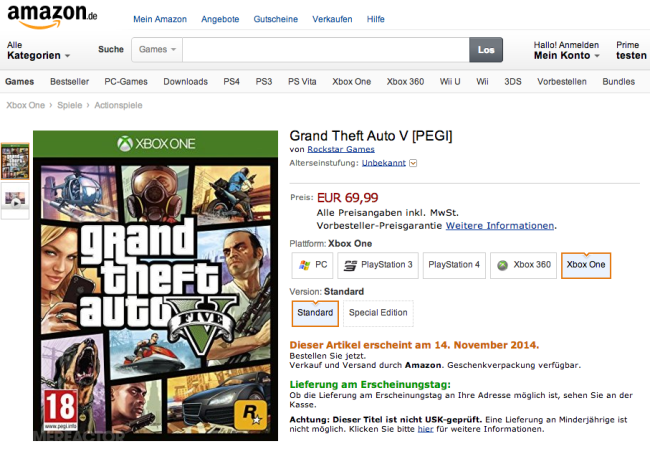Viewport: 650px width, 464px height.
Task: Open the video thumbnail with play icon
Action: point(15,198)
